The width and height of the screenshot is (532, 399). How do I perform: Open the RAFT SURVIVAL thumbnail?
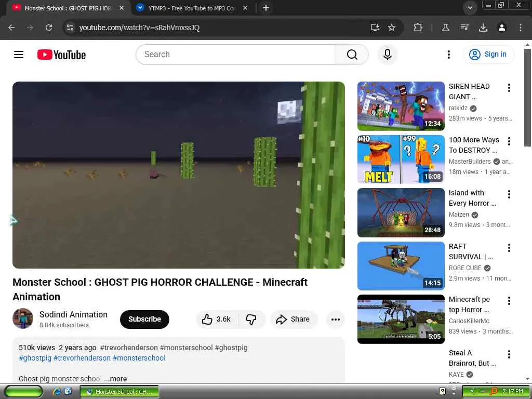coord(401,266)
